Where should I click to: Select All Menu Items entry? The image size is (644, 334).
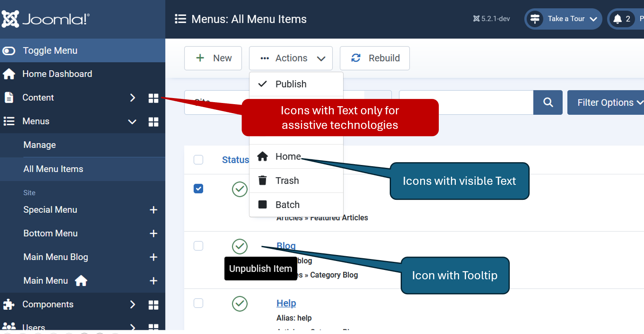click(x=53, y=169)
